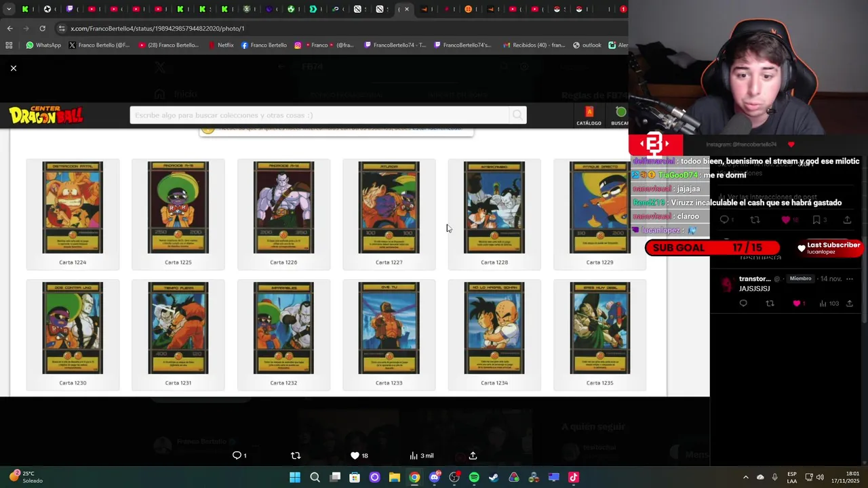Select the Carta 1233 card thumbnail

point(389,328)
